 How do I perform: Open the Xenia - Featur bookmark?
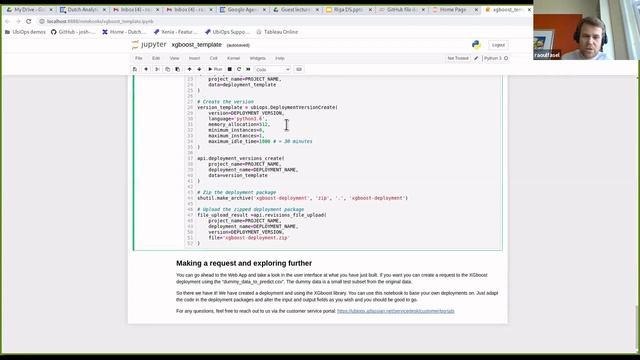coord(176,32)
